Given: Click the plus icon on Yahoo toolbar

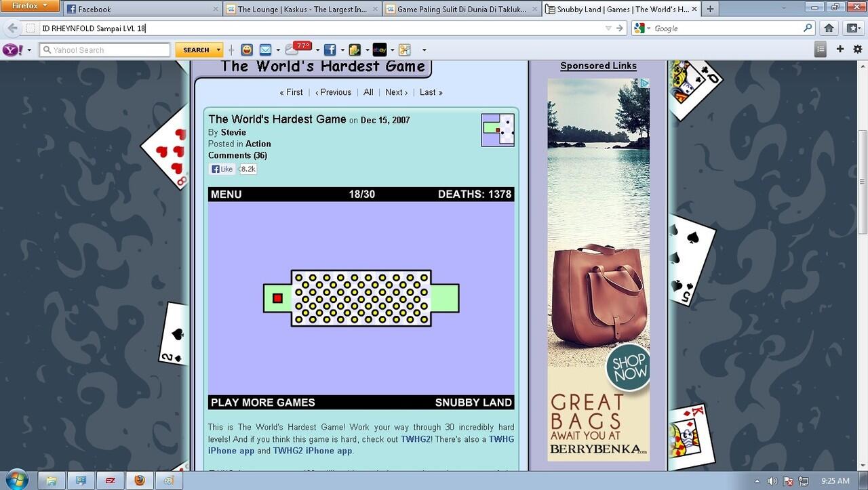Looking at the screenshot, I should point(840,49).
